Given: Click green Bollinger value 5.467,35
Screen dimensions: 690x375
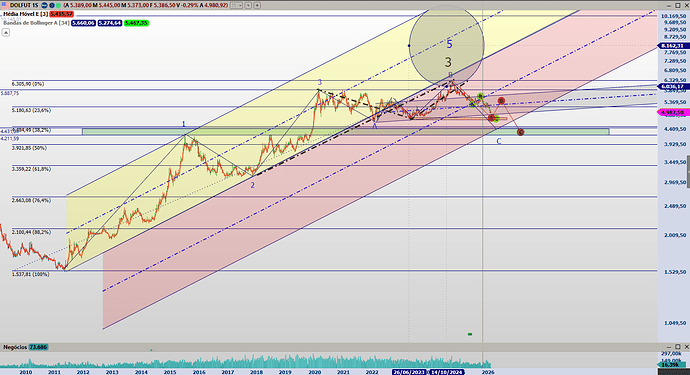Looking at the screenshot, I should pos(136,23).
